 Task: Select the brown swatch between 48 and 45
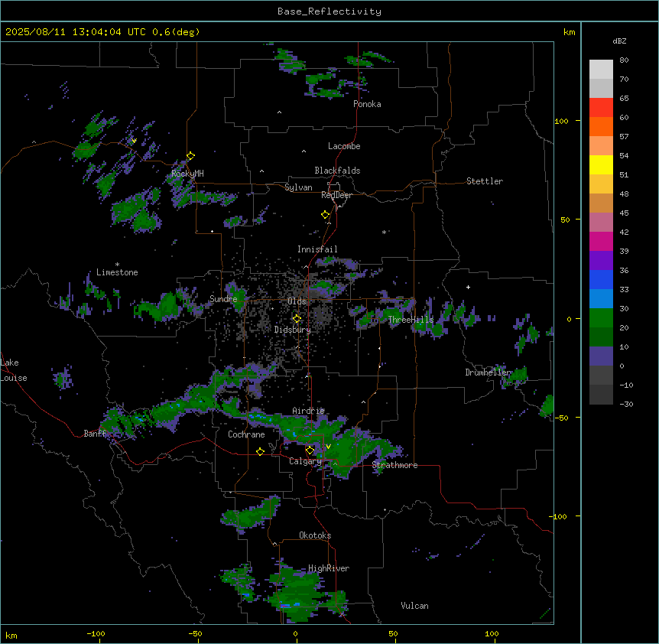click(601, 203)
